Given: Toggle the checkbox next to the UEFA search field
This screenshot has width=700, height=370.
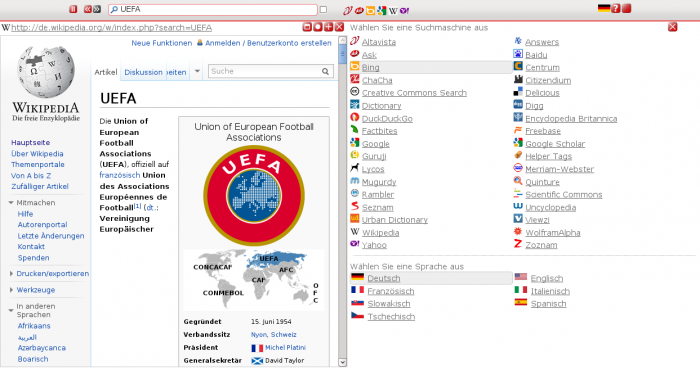Looking at the screenshot, I should point(324,9).
